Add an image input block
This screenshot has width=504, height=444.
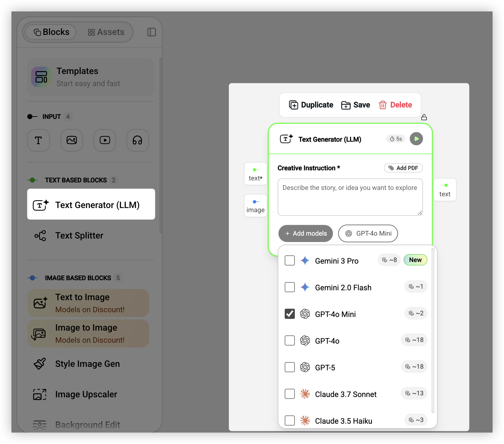click(x=72, y=140)
